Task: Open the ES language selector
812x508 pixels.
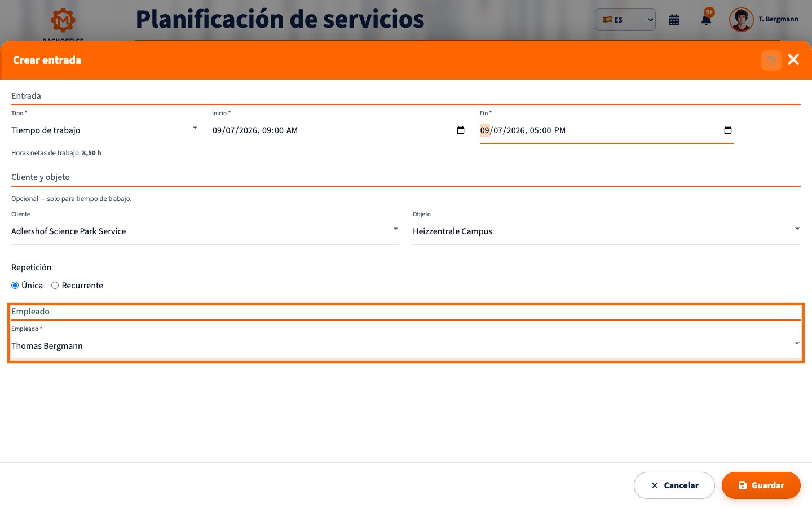Action: pyautogui.click(x=625, y=20)
